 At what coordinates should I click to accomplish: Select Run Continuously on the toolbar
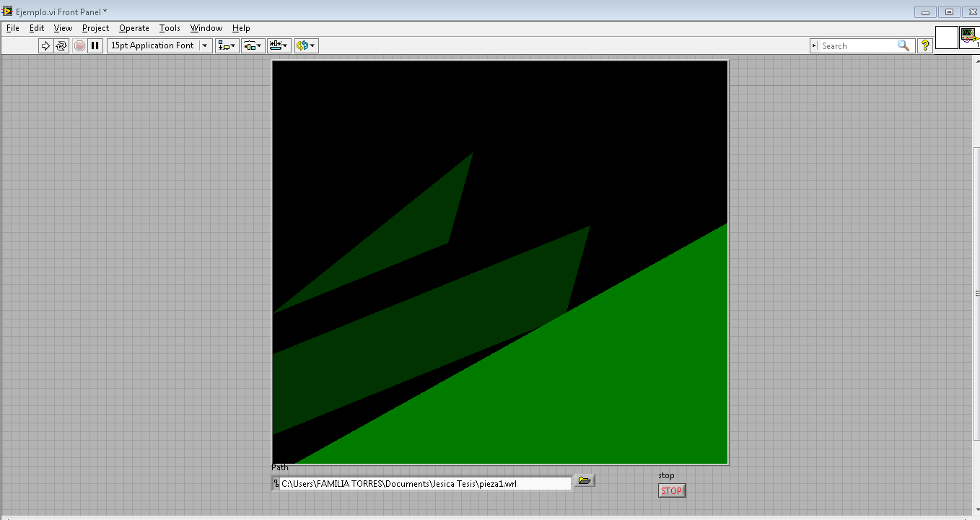pyautogui.click(x=63, y=45)
